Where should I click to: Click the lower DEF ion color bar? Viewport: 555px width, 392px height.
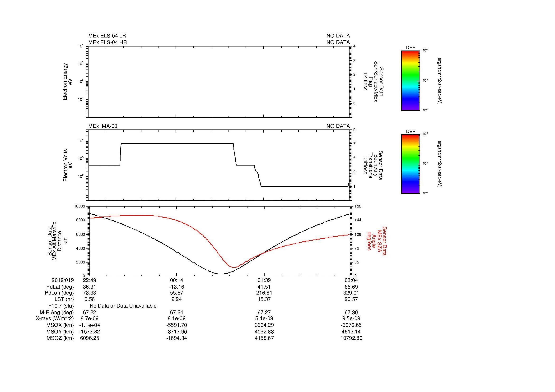[410, 164]
